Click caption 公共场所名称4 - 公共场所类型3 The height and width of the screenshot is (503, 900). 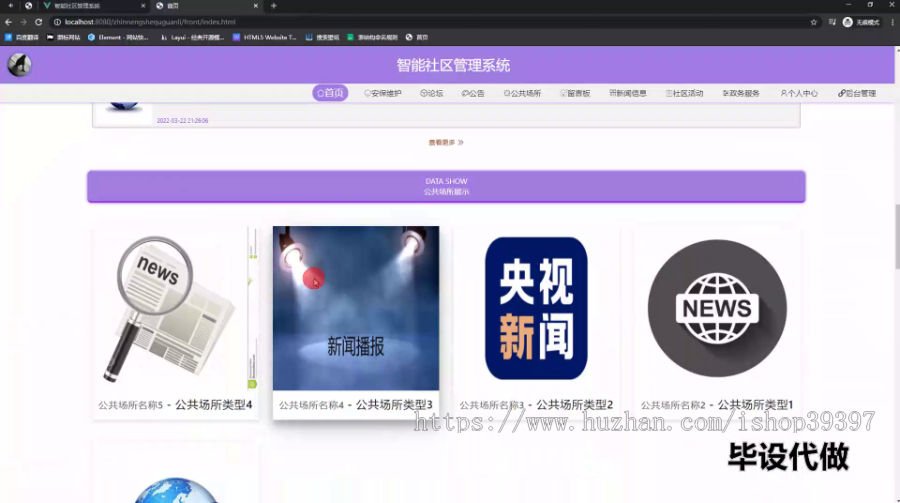click(x=356, y=405)
